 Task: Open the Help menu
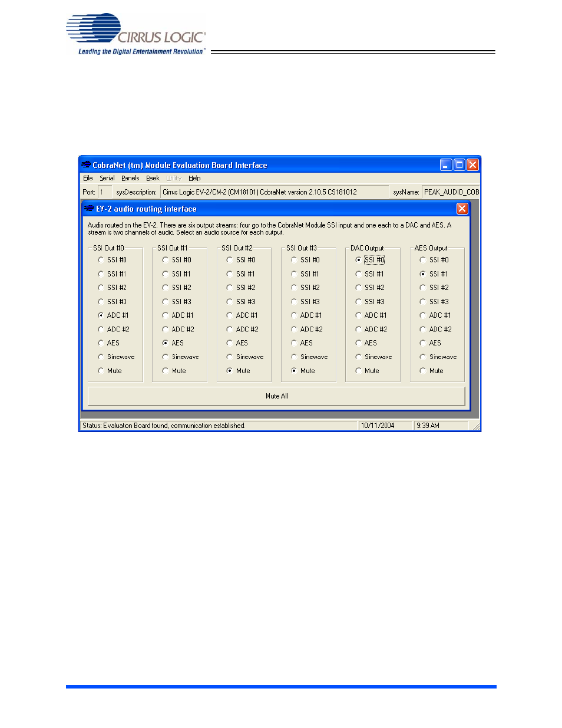coord(194,178)
